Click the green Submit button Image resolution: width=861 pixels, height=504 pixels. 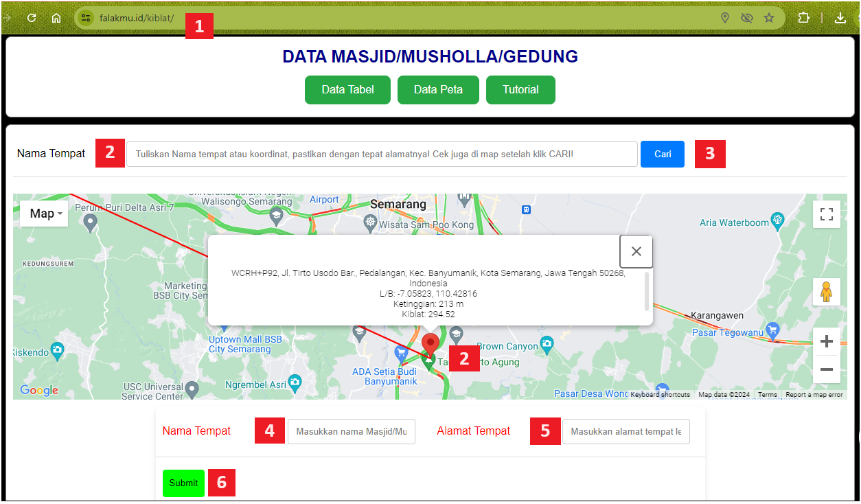(x=183, y=483)
